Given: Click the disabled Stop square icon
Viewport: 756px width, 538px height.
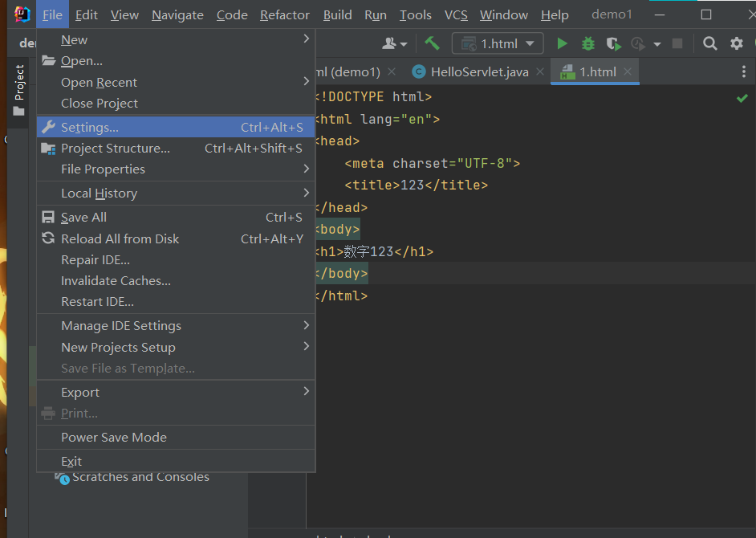Looking at the screenshot, I should 677,43.
